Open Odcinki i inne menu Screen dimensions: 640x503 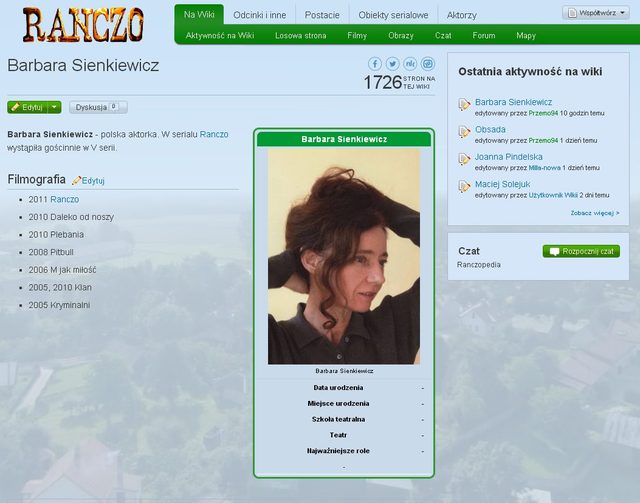pyautogui.click(x=260, y=15)
